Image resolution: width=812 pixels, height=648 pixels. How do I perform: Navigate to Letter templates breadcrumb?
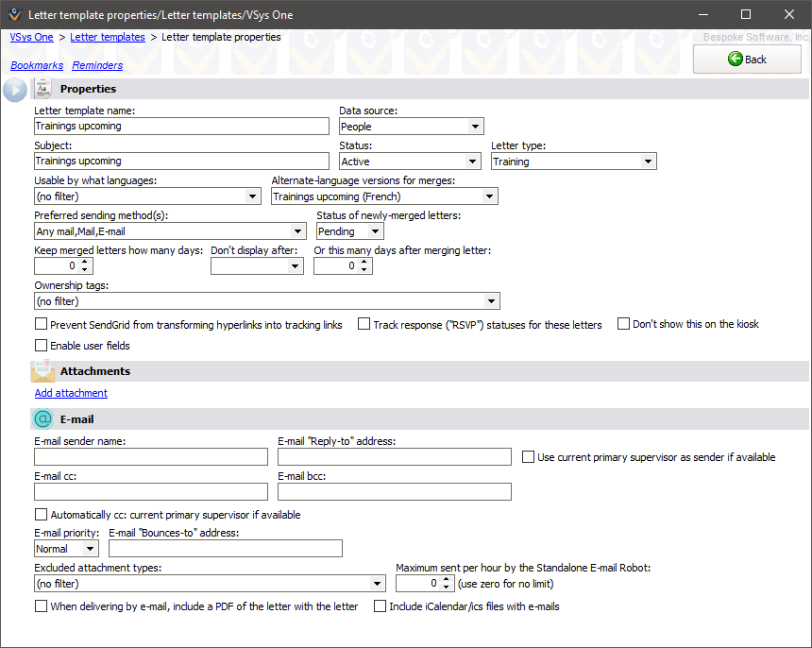click(x=108, y=37)
